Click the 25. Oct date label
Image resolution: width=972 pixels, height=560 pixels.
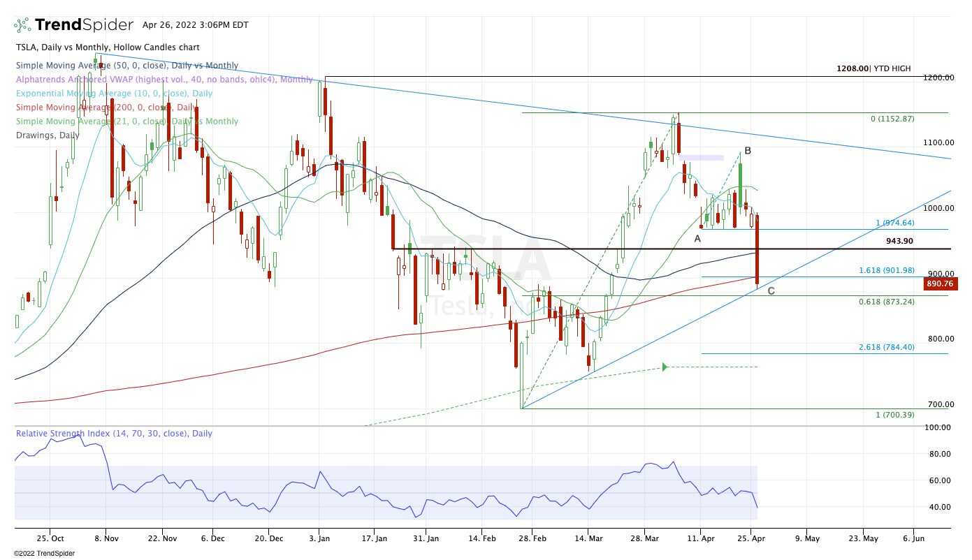(49, 539)
